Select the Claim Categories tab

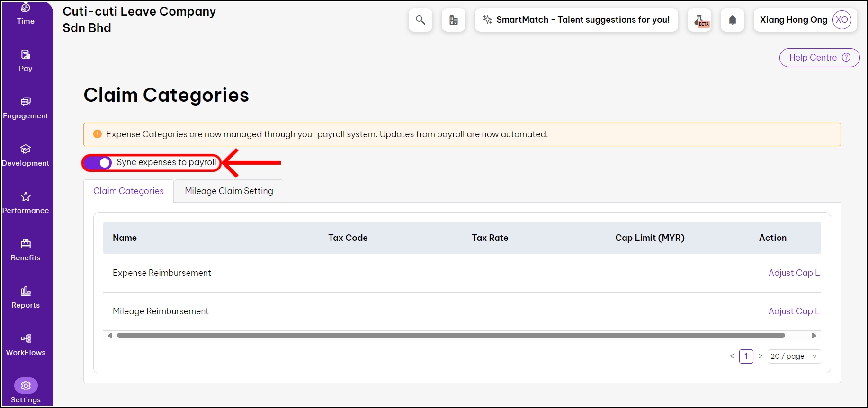pos(128,191)
